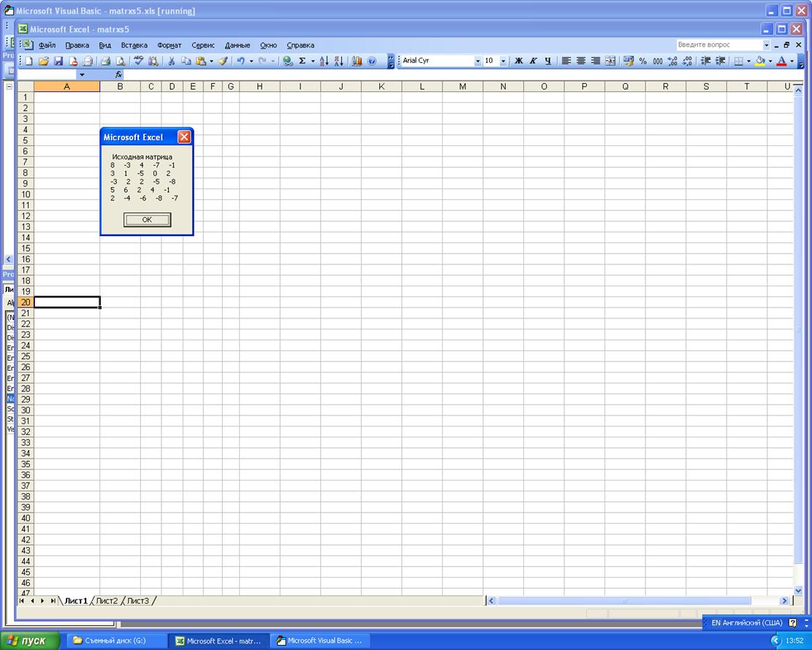
Task: Switch to sheet tab Лист2
Action: click(107, 601)
